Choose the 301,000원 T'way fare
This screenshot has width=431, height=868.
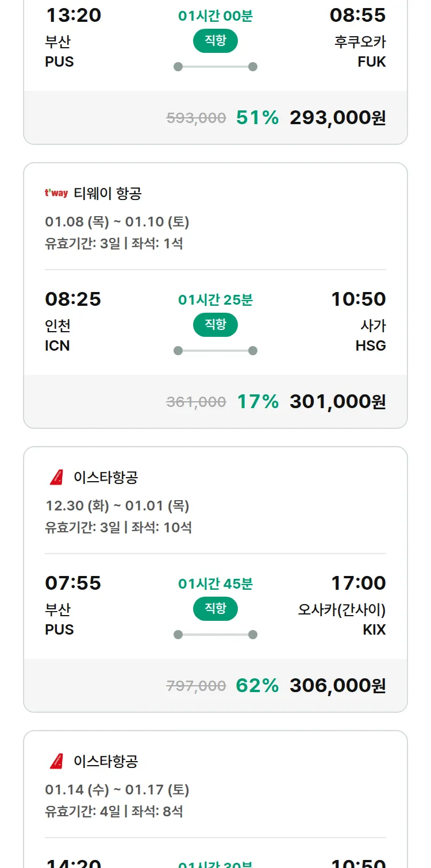(337, 401)
